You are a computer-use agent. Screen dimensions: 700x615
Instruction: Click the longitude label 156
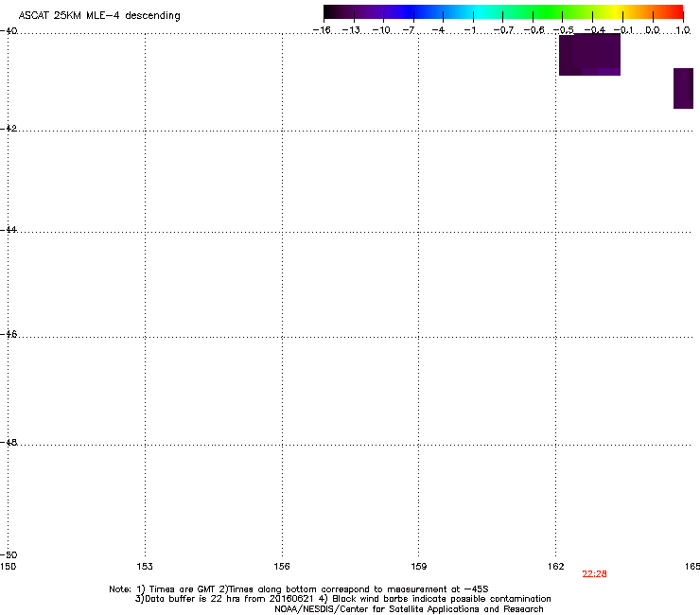click(282, 567)
